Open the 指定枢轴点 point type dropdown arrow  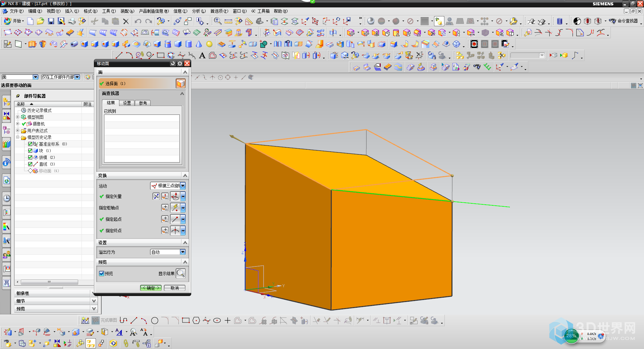pos(183,208)
